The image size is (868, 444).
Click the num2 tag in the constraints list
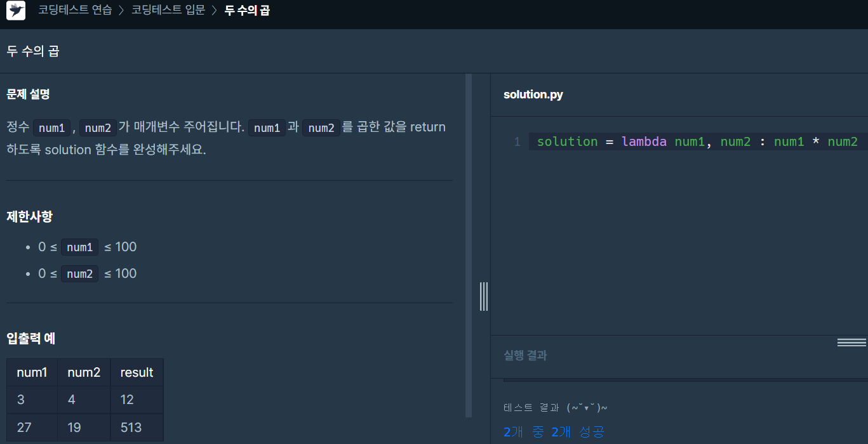pos(80,274)
